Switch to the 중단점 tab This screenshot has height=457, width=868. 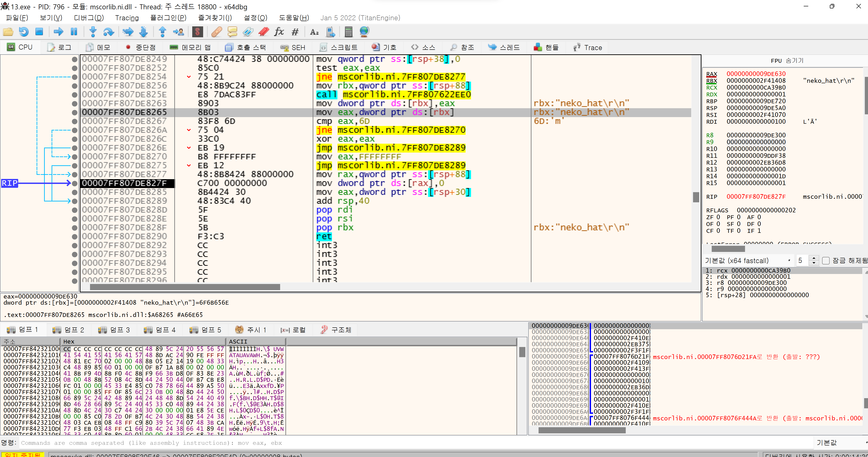tap(141, 47)
